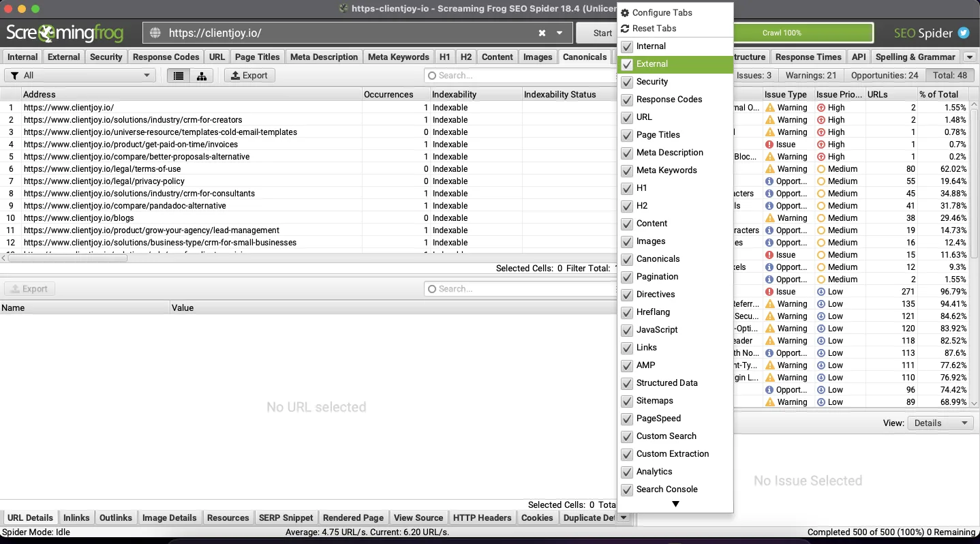Click the Issues: 3 filter
The image size is (980, 544).
(x=754, y=76)
